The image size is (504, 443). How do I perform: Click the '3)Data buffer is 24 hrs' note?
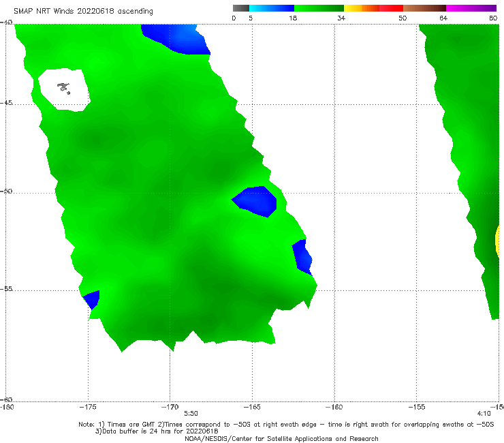click(x=157, y=431)
